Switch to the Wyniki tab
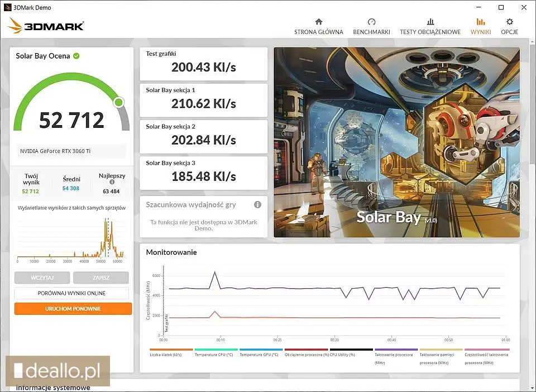The image size is (536, 392). click(481, 26)
